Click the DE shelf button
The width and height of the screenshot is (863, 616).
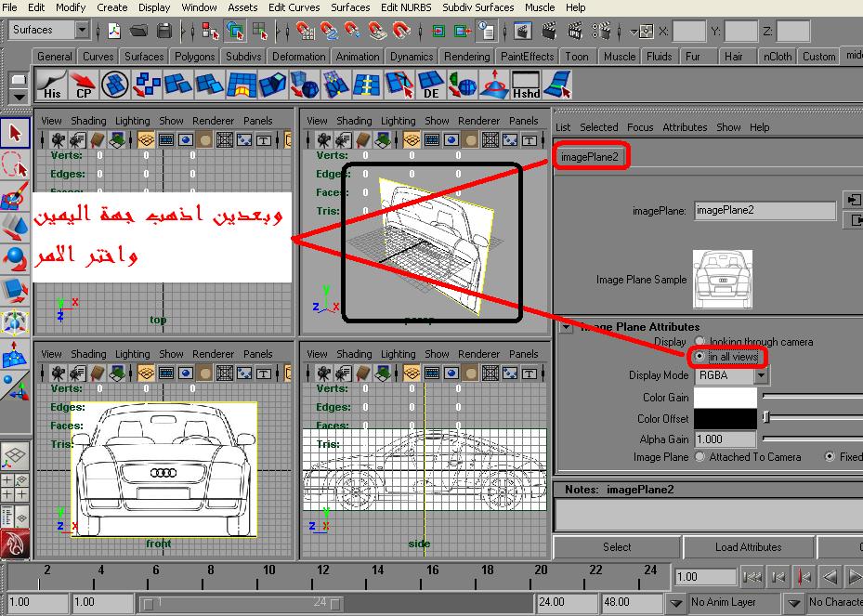click(x=431, y=85)
